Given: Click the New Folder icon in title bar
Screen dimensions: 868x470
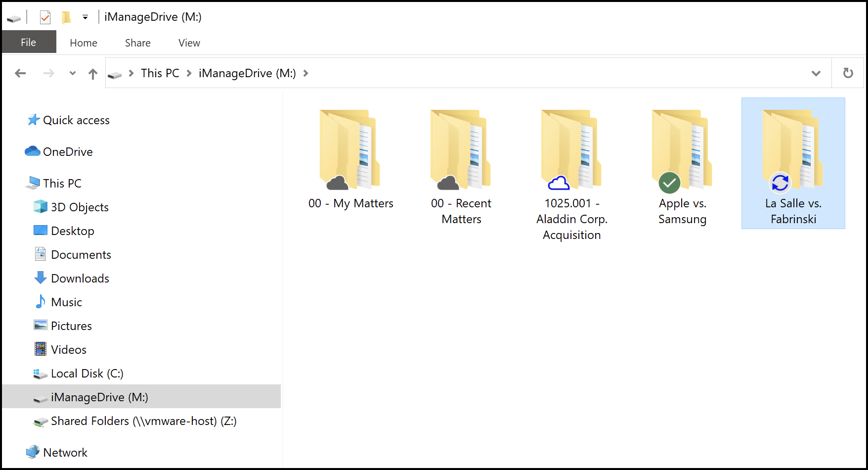Looking at the screenshot, I should [x=66, y=18].
